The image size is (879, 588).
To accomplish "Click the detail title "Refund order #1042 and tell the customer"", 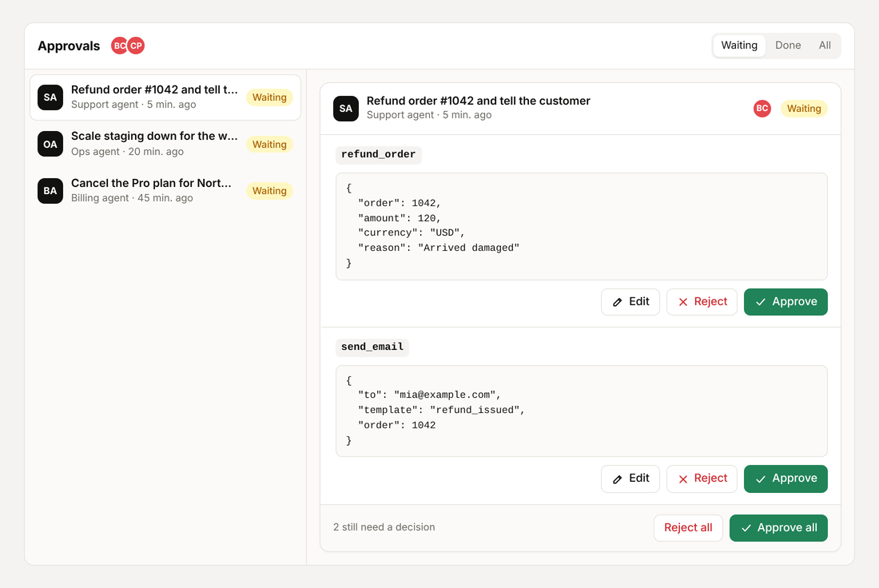I will click(x=478, y=101).
